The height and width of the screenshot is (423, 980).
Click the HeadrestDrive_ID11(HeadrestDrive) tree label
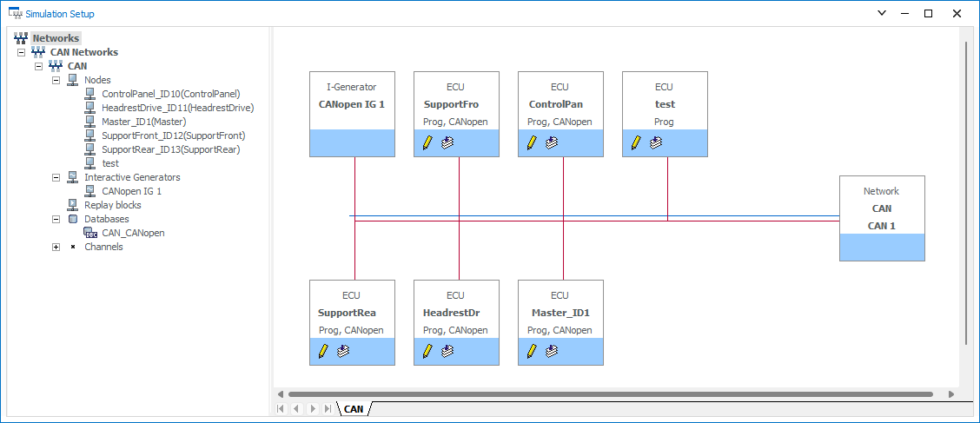click(177, 108)
